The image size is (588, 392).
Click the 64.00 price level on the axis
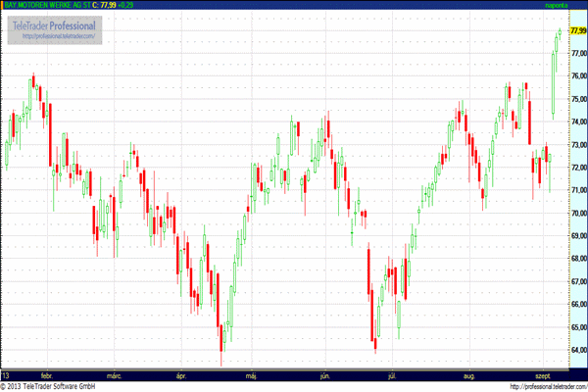(577, 350)
